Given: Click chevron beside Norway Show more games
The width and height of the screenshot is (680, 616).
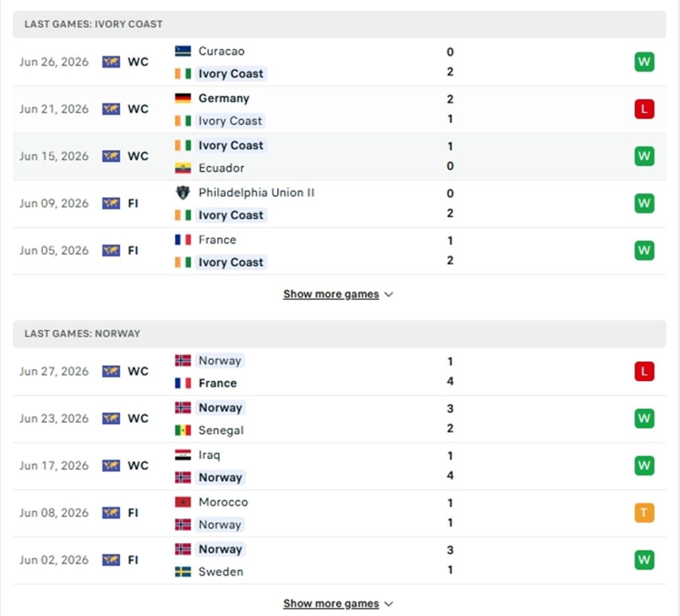Looking at the screenshot, I should [x=389, y=604].
